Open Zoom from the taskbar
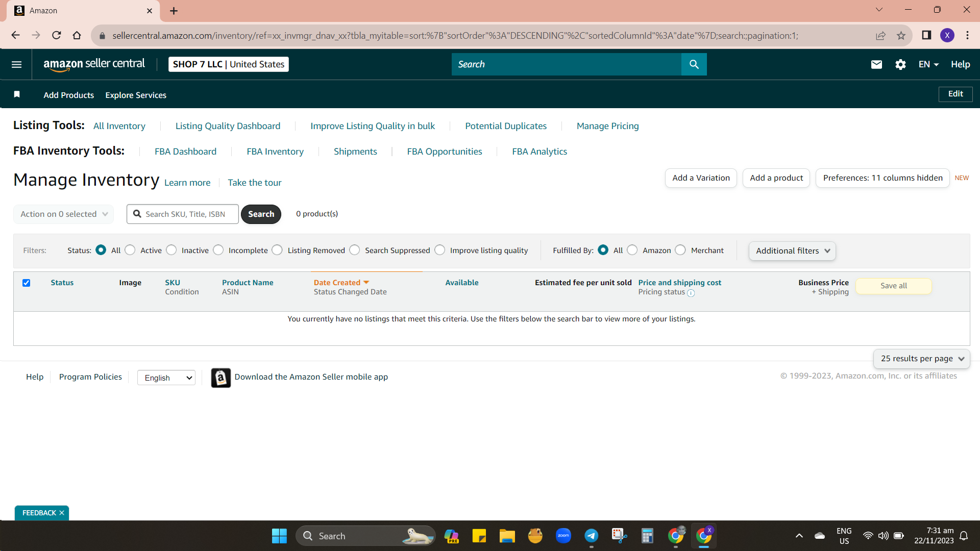Image resolution: width=980 pixels, height=551 pixels. click(563, 536)
